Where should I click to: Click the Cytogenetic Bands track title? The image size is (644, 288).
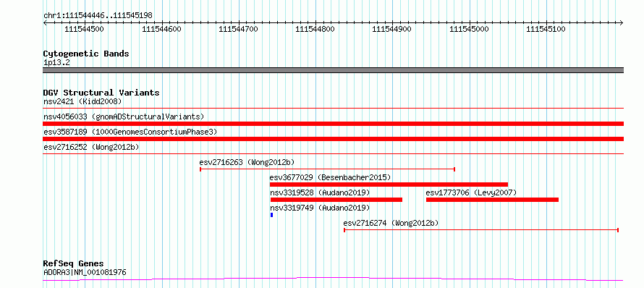tap(86, 54)
